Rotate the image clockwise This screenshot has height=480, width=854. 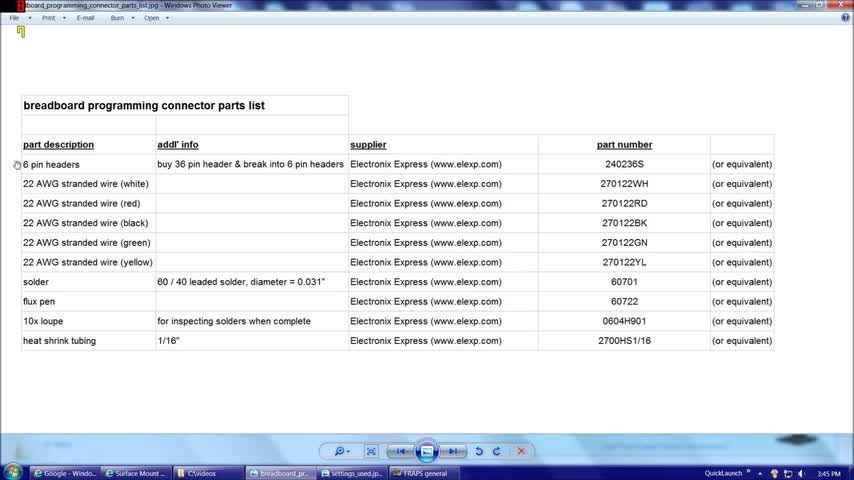tap(497, 451)
